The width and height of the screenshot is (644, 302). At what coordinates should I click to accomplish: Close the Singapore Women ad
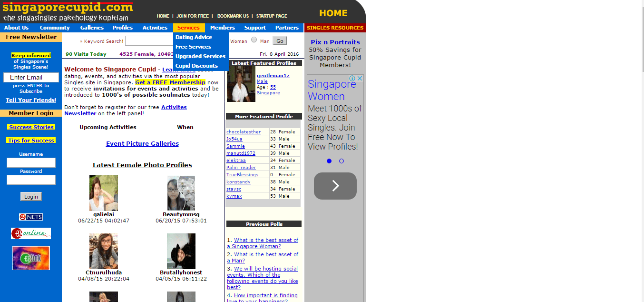click(x=360, y=78)
